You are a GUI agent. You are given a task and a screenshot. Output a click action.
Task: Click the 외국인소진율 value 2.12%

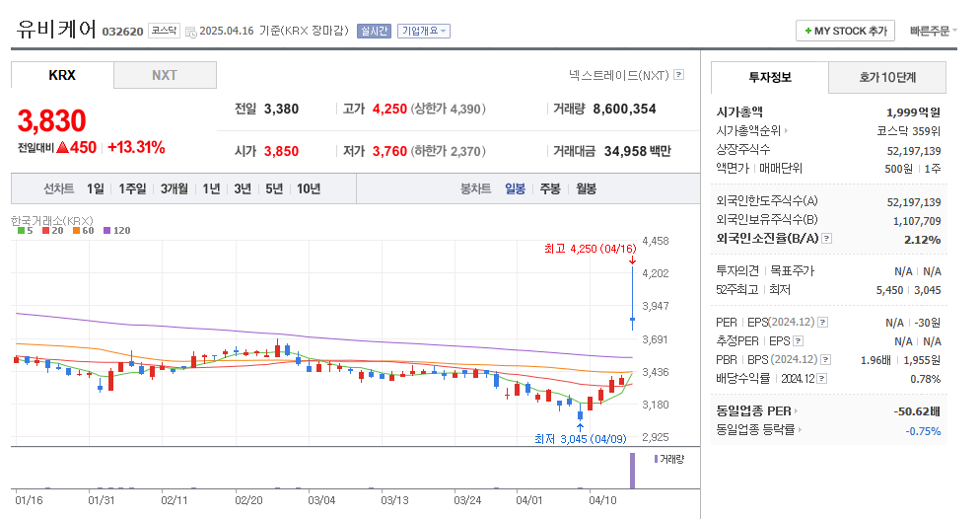[x=923, y=240]
